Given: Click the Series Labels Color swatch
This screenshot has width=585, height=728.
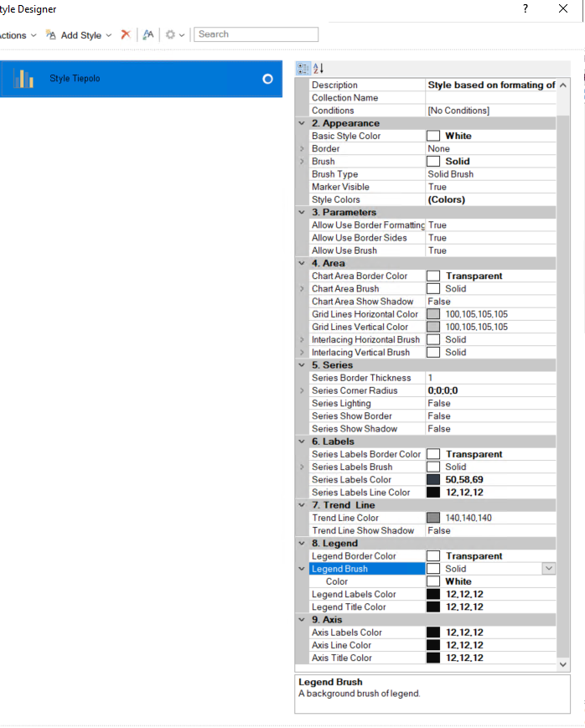Looking at the screenshot, I should 433,479.
